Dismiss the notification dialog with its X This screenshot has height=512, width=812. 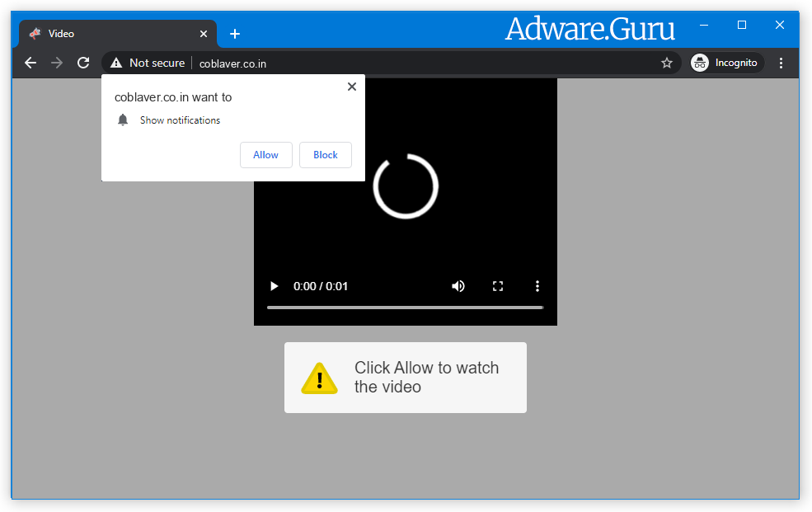point(352,86)
